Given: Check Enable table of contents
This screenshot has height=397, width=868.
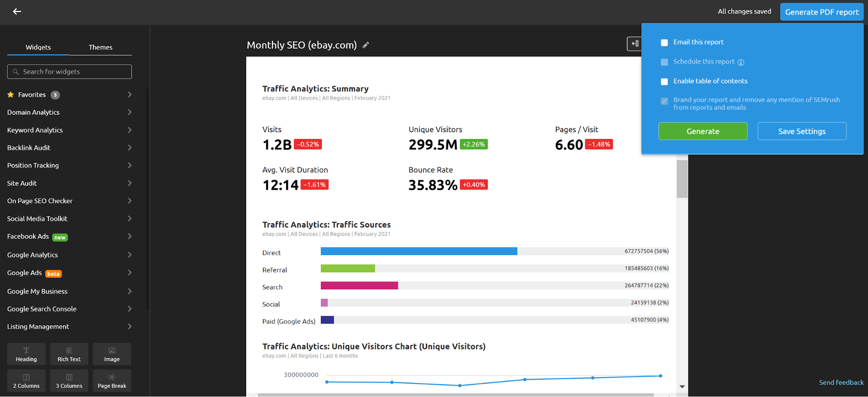Looking at the screenshot, I should [x=664, y=81].
